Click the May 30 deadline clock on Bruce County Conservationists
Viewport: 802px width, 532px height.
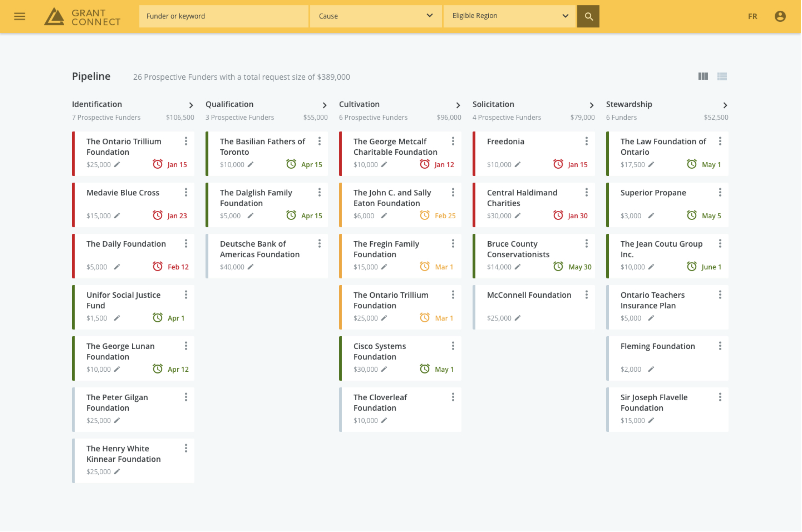[x=558, y=267]
